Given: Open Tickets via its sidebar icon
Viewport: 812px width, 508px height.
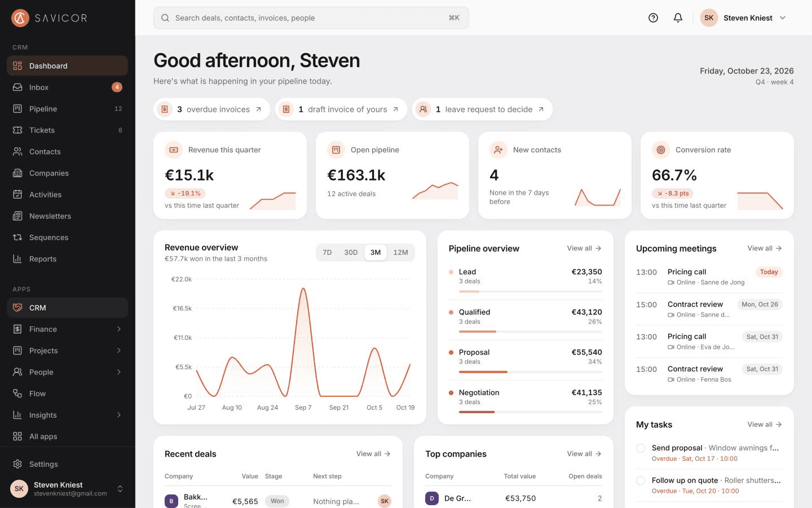Looking at the screenshot, I should pyautogui.click(x=17, y=130).
